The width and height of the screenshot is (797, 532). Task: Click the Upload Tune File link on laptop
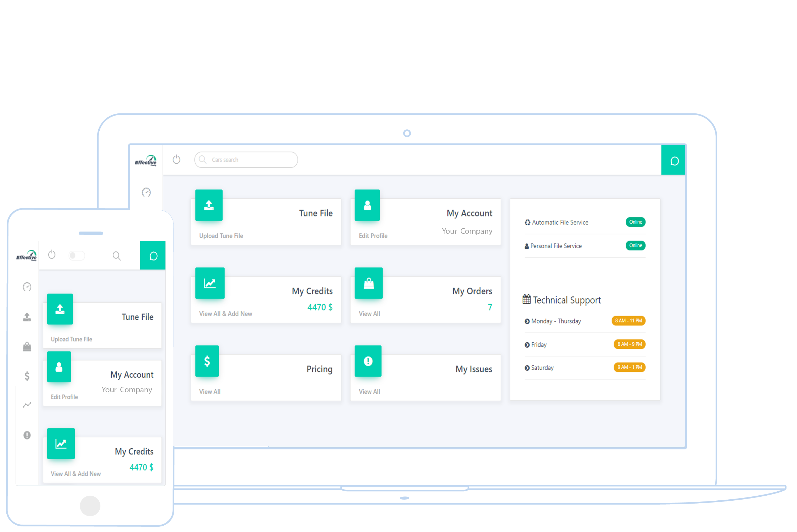click(x=221, y=236)
